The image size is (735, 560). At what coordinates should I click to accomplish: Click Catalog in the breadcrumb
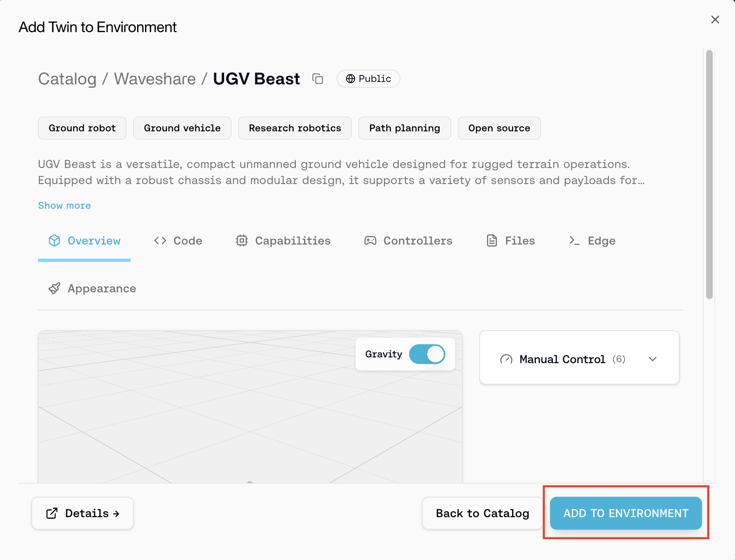click(67, 79)
